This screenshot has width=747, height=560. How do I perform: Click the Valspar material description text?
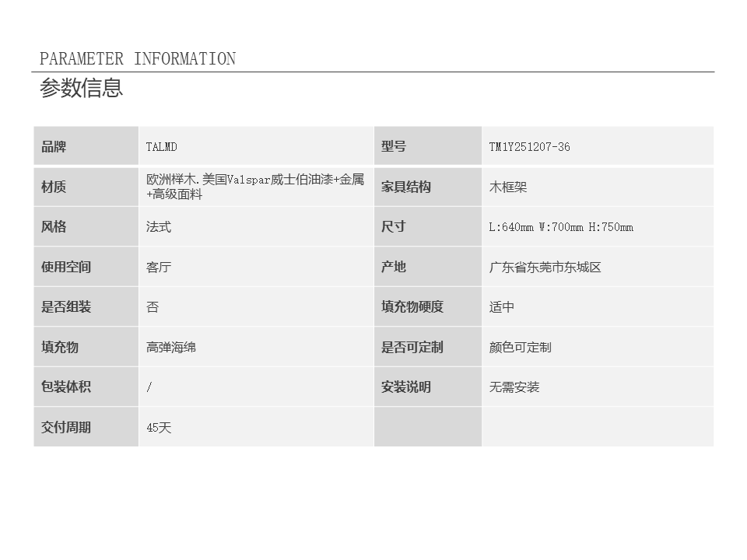(x=255, y=187)
